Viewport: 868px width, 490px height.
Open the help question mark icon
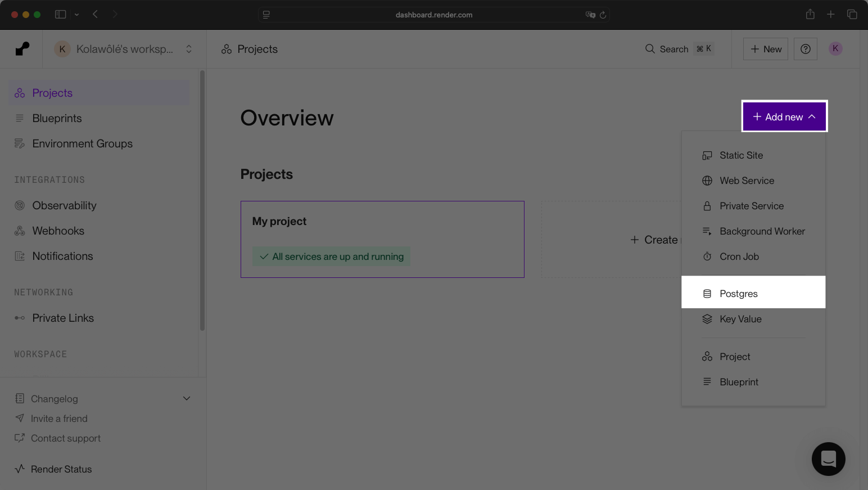tap(806, 49)
